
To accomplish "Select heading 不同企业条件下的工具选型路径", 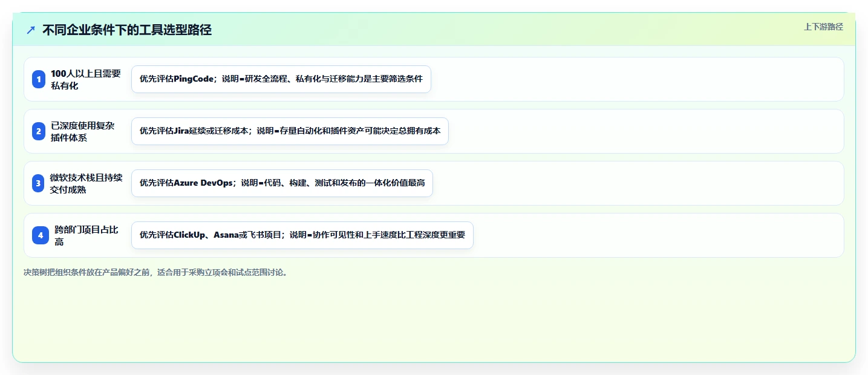I will (x=127, y=30).
